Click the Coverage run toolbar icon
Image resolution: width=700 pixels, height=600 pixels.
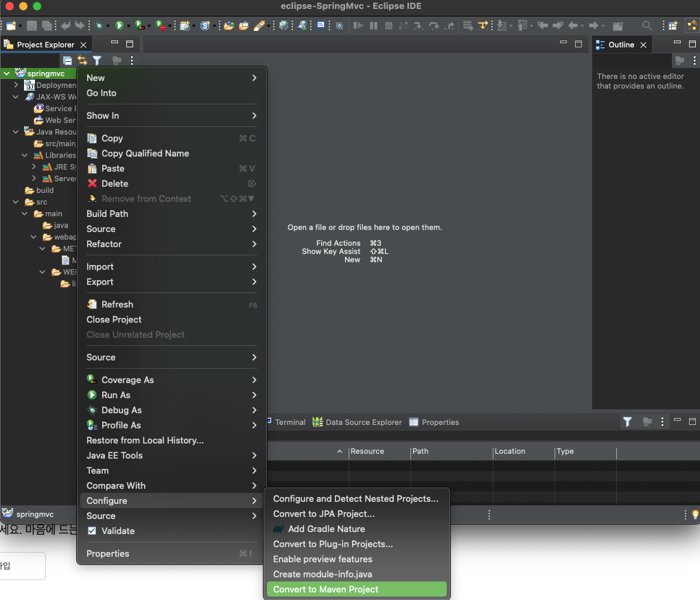tap(140, 26)
